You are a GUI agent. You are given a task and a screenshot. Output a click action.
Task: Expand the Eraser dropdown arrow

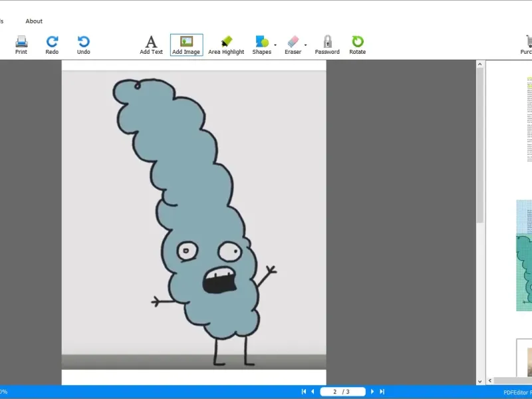click(x=305, y=45)
